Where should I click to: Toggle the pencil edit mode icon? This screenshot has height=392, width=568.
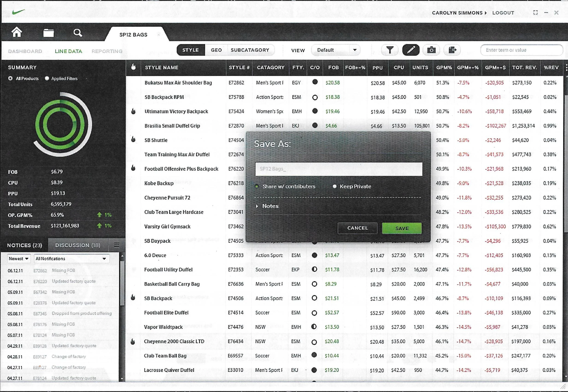coord(411,50)
